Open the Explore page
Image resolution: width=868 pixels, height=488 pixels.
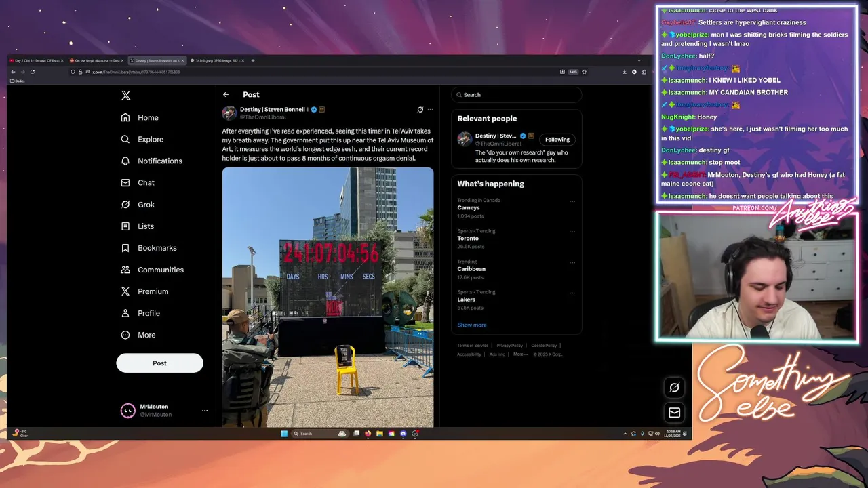coord(142,139)
